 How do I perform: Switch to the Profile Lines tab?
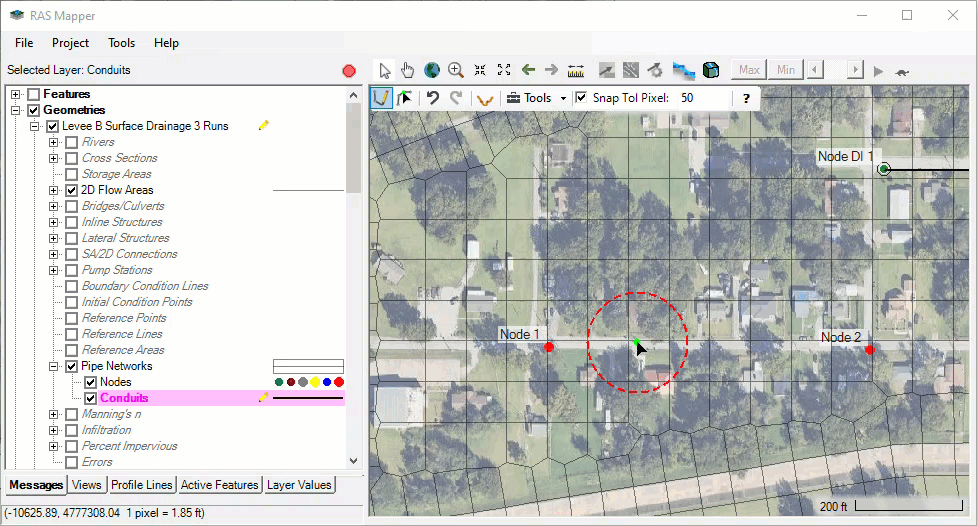(141, 485)
